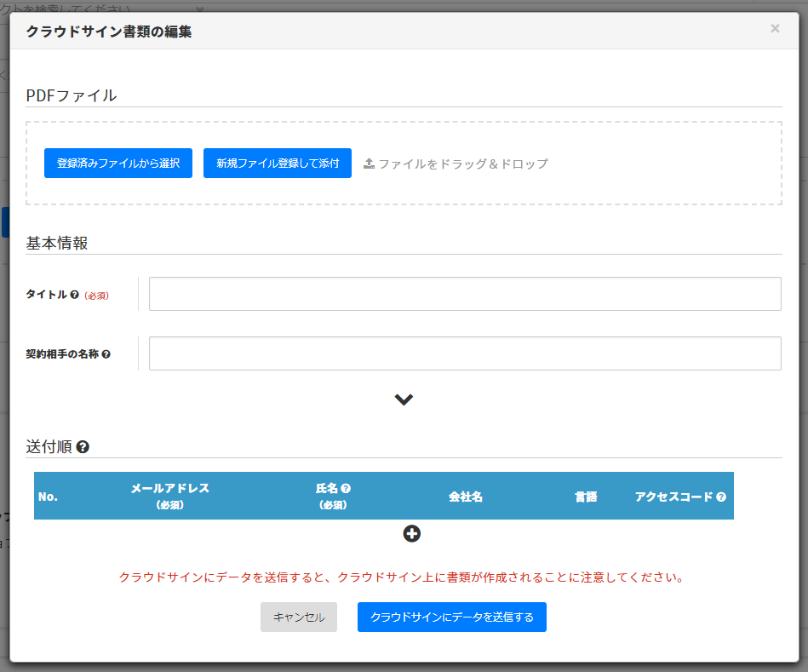Viewport: 808px width, 672px height.
Task: Click the 会社名 column header
Action: click(x=466, y=497)
